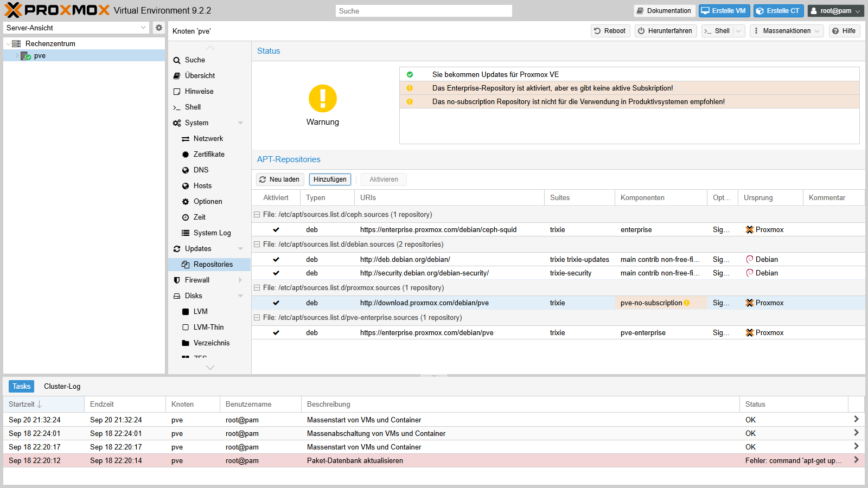Open Netzwerk settings
The width and height of the screenshot is (868, 488).
point(209,138)
